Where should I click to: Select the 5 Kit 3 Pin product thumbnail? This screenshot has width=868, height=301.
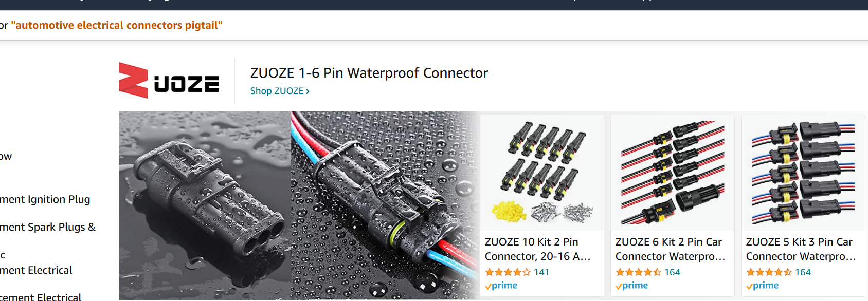click(803, 173)
